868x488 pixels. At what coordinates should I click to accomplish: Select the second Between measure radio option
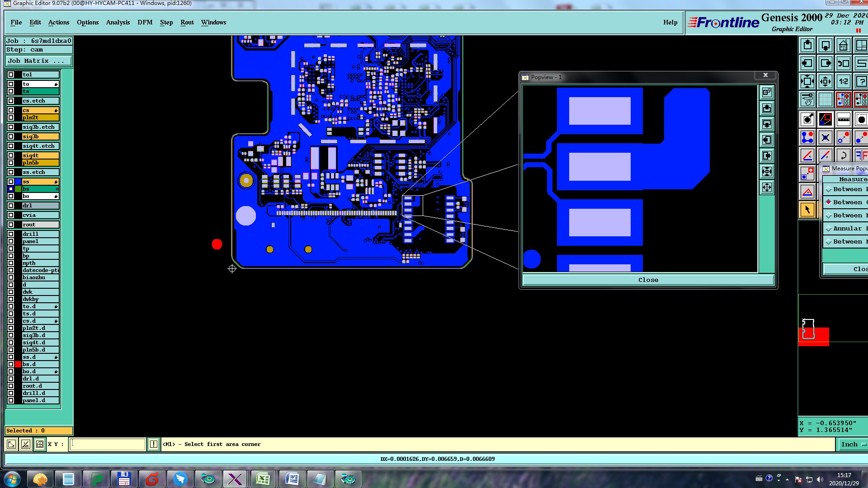click(x=829, y=202)
